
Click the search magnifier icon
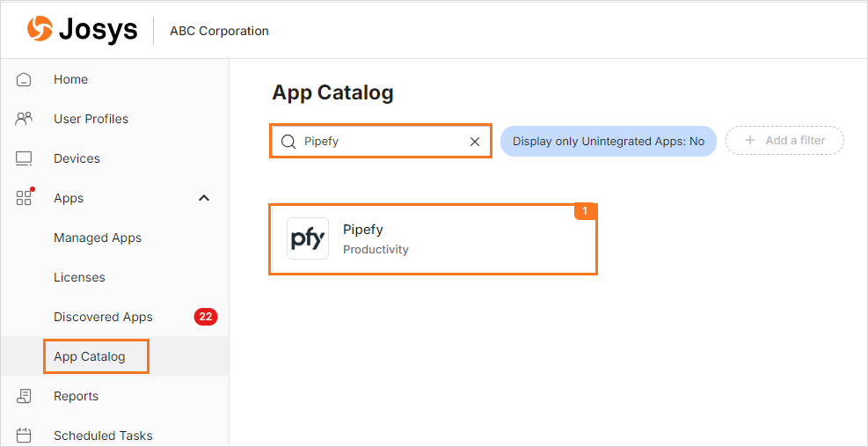point(288,142)
